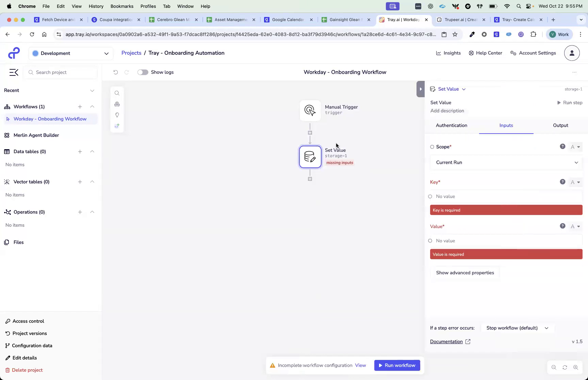Image resolution: width=588 pixels, height=380 pixels.
Task: Collapse the left sidebar panel
Action: (x=14, y=72)
